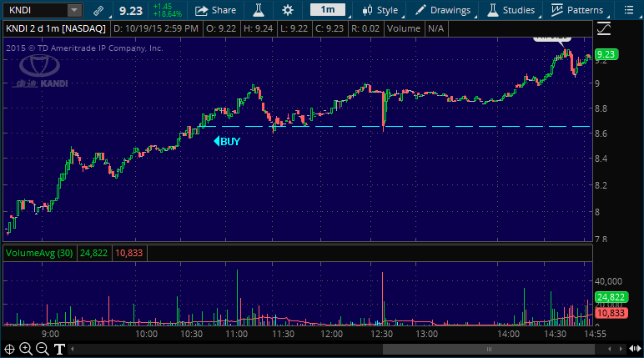644x358 pixels.
Task: Open the symbol selector dropdown arrow
Action: point(74,10)
